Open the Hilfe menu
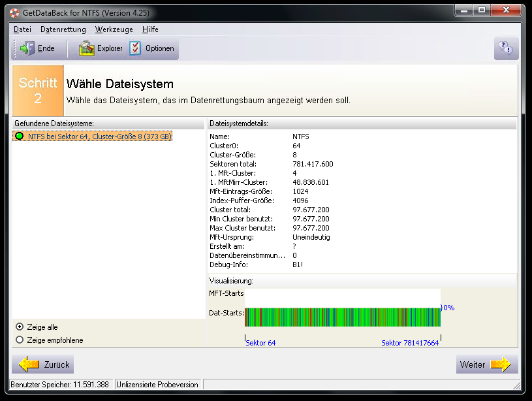The image size is (532, 401). pyautogui.click(x=150, y=29)
